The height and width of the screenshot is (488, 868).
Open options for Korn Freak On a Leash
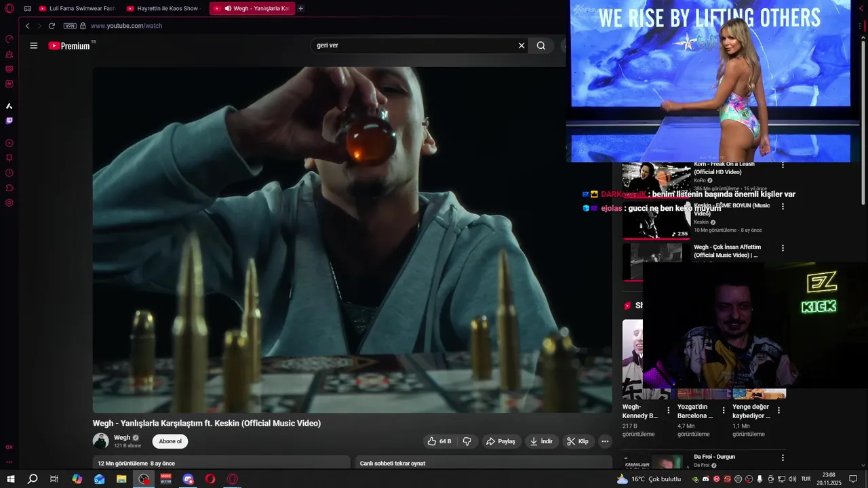[783, 165]
